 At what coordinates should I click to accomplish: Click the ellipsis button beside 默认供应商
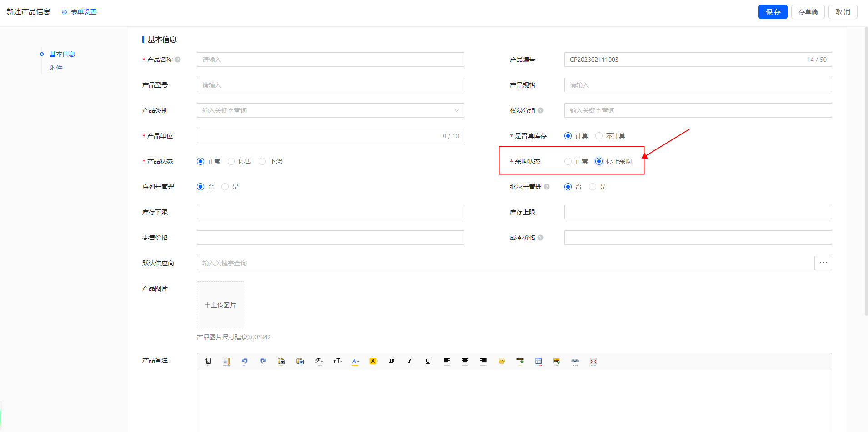click(823, 263)
